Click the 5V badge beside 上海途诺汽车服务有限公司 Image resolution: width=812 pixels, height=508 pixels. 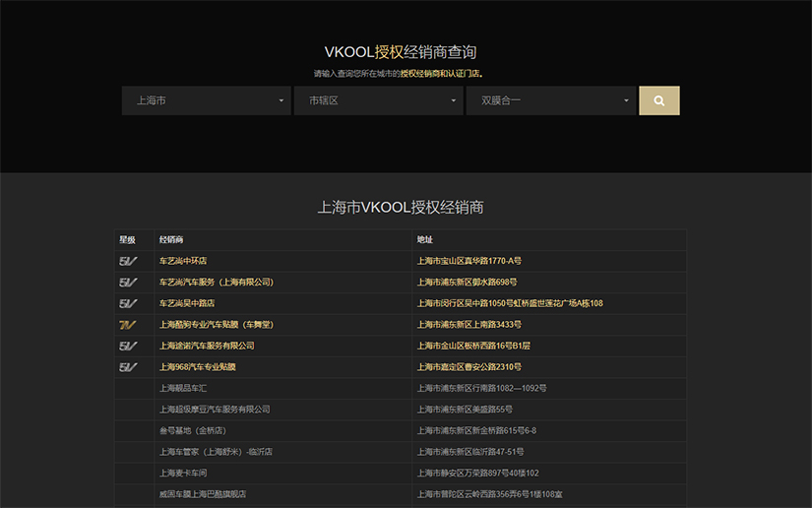click(128, 346)
